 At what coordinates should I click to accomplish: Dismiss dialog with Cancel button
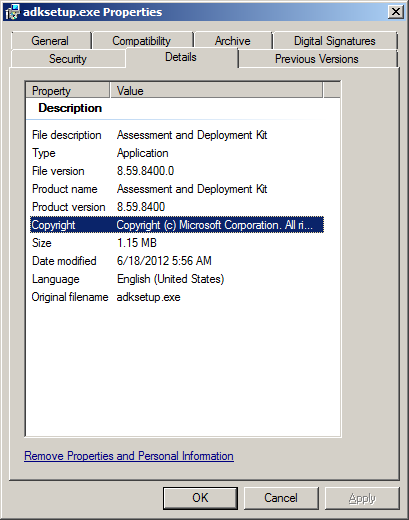coord(281,498)
